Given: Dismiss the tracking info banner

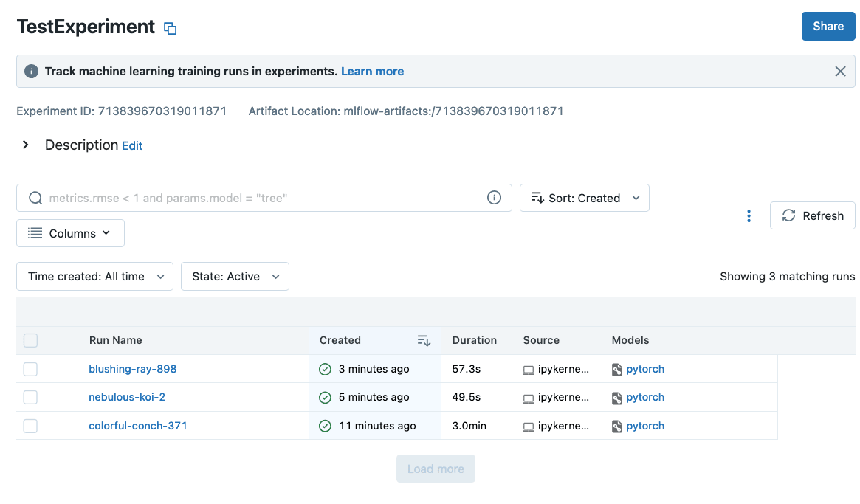Looking at the screenshot, I should pos(840,72).
